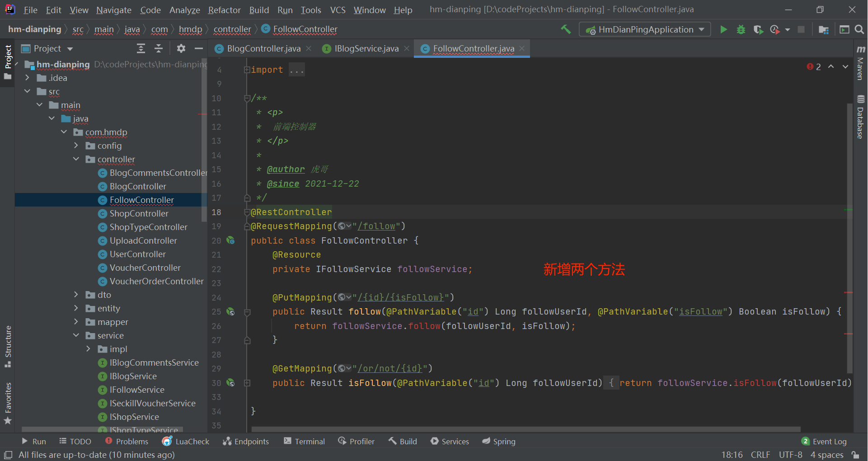Open the VCS menu
This screenshot has width=868, height=461.
coord(338,10)
